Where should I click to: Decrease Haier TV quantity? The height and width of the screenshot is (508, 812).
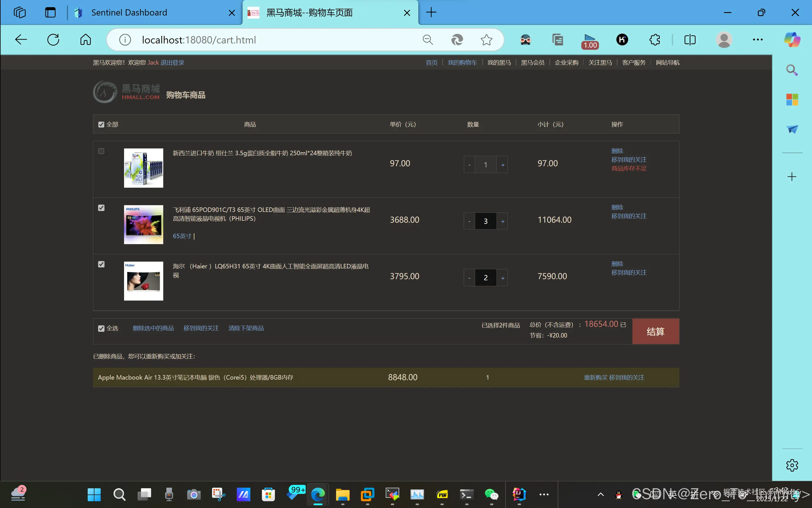pyautogui.click(x=469, y=277)
